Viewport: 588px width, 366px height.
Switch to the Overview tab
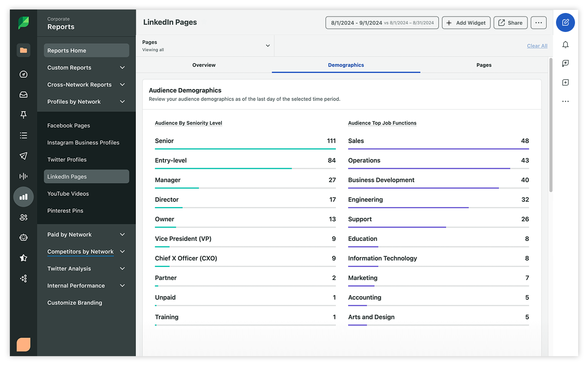pos(204,65)
